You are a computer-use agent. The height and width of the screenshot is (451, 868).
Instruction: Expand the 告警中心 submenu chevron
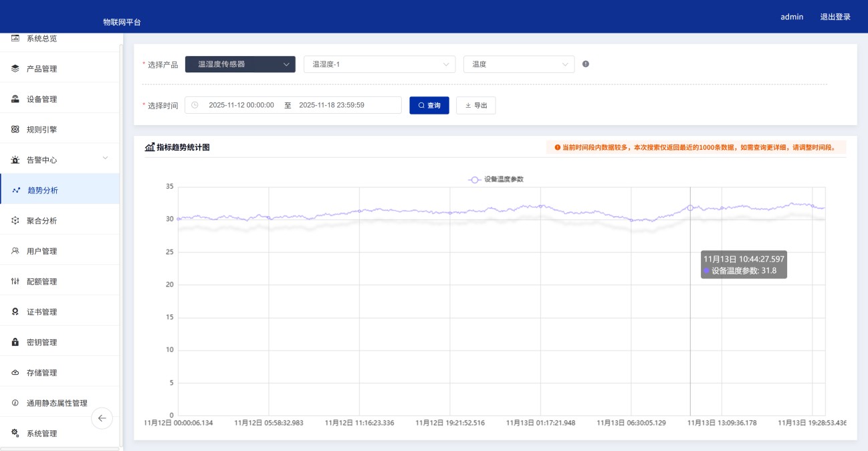(105, 158)
